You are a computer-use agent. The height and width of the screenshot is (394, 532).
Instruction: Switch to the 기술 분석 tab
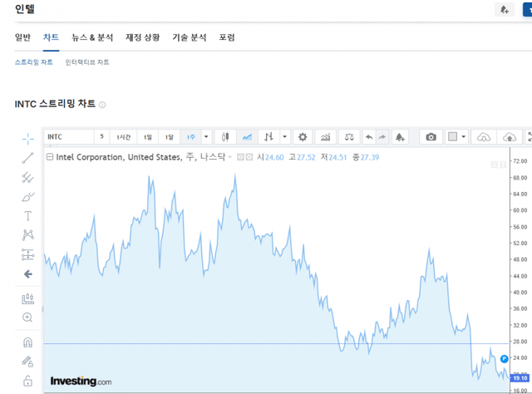pyautogui.click(x=189, y=37)
